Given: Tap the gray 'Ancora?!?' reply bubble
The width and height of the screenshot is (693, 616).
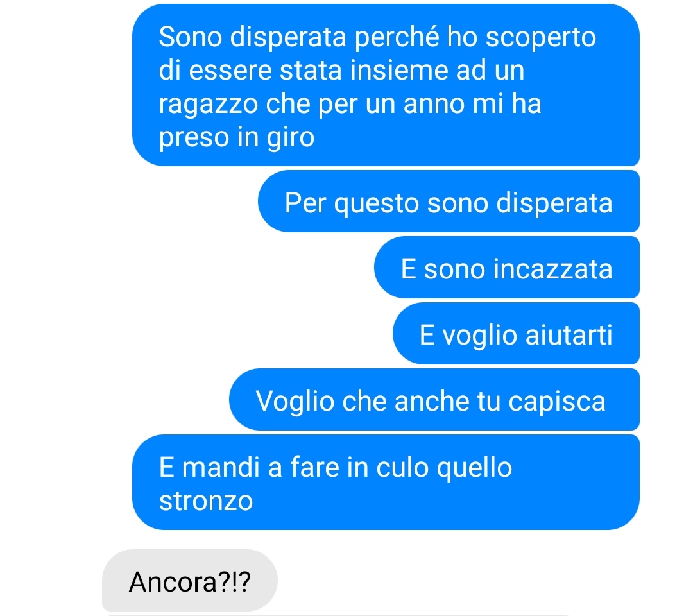Looking at the screenshot, I should (189, 581).
